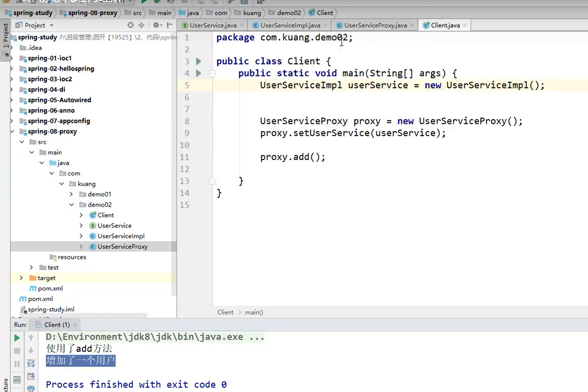Expand the test folder
Image resolution: width=588 pixels, height=392 pixels.
31,268
